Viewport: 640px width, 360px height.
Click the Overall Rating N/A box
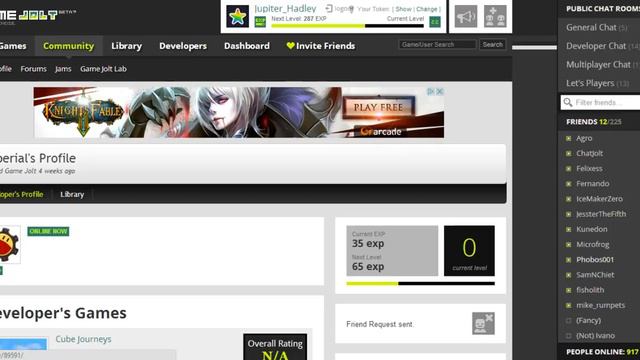coord(275,348)
